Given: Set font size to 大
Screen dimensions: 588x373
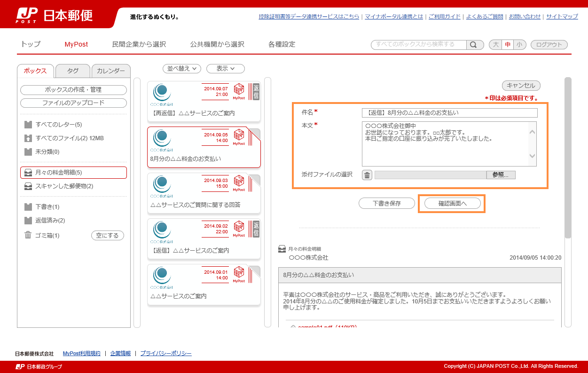Looking at the screenshot, I should tap(495, 45).
